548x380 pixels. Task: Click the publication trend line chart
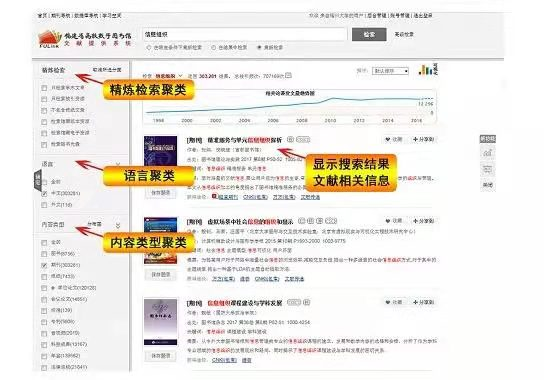point(290,107)
